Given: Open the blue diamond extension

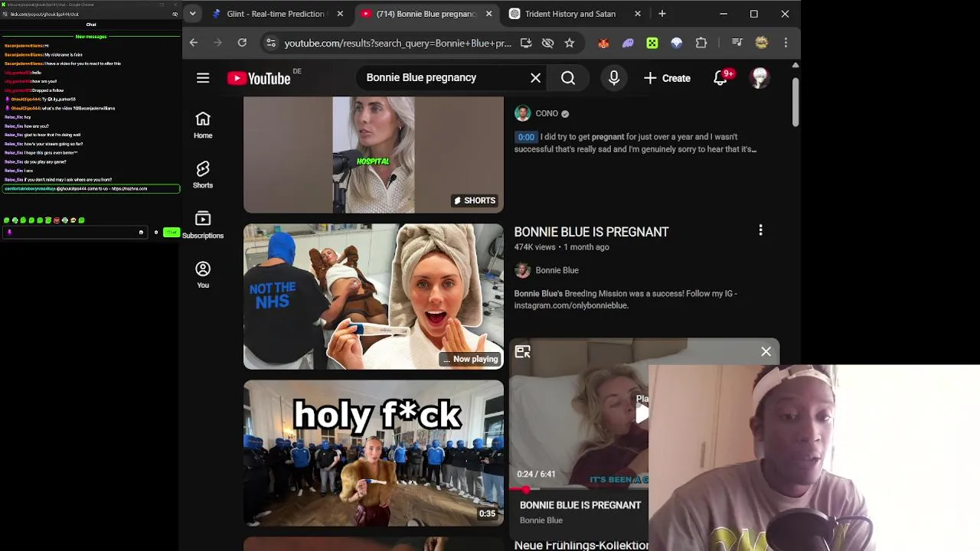Looking at the screenshot, I should tap(677, 43).
